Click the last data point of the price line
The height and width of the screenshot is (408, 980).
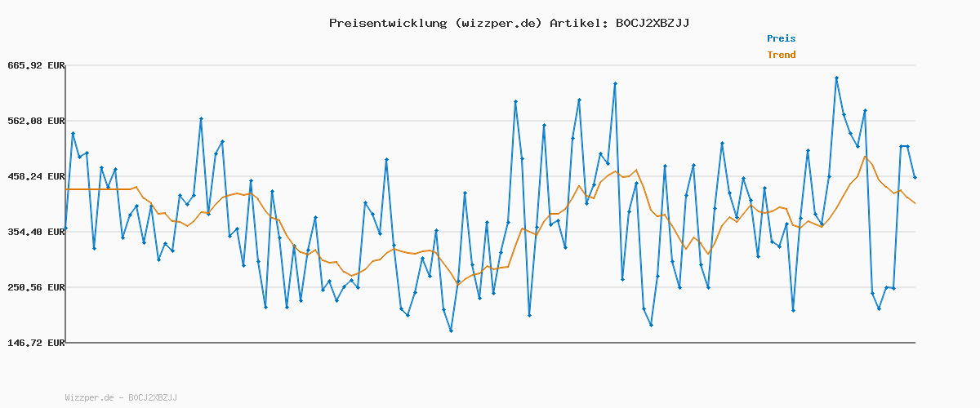pyautogui.click(x=915, y=177)
